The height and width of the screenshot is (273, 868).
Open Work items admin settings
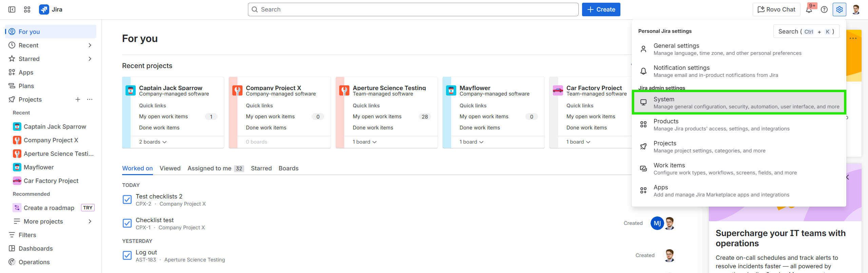click(739, 169)
